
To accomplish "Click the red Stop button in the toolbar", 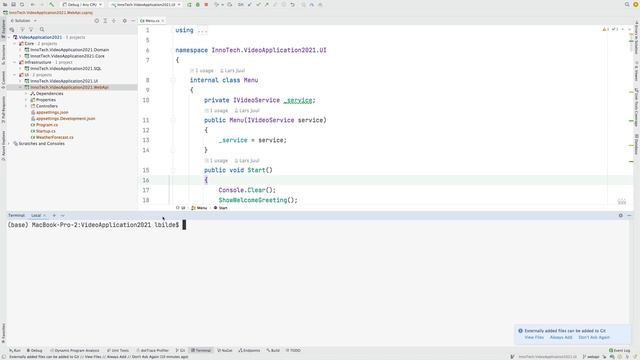I will (206, 4).
